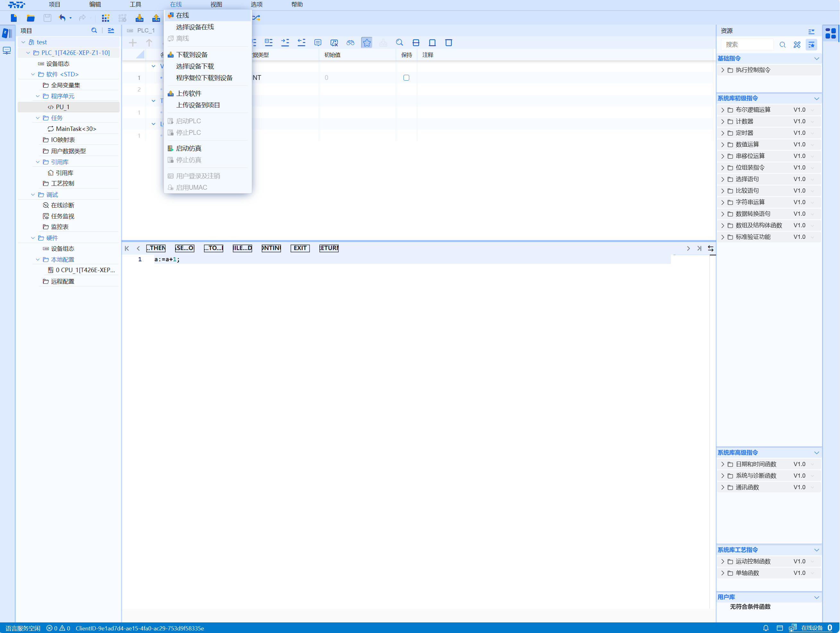Click 在线设备 in the status bar
Viewport: 840px width, 633px height.
811,628
